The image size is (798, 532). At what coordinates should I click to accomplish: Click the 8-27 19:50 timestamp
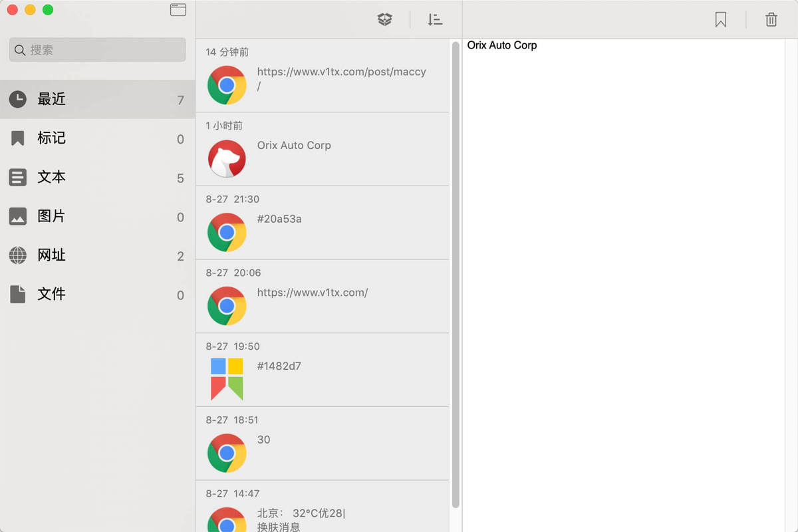pyautogui.click(x=233, y=346)
